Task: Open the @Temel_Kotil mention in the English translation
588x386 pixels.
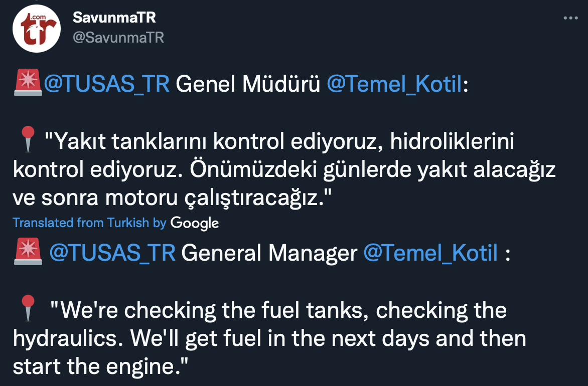Action: (430, 253)
